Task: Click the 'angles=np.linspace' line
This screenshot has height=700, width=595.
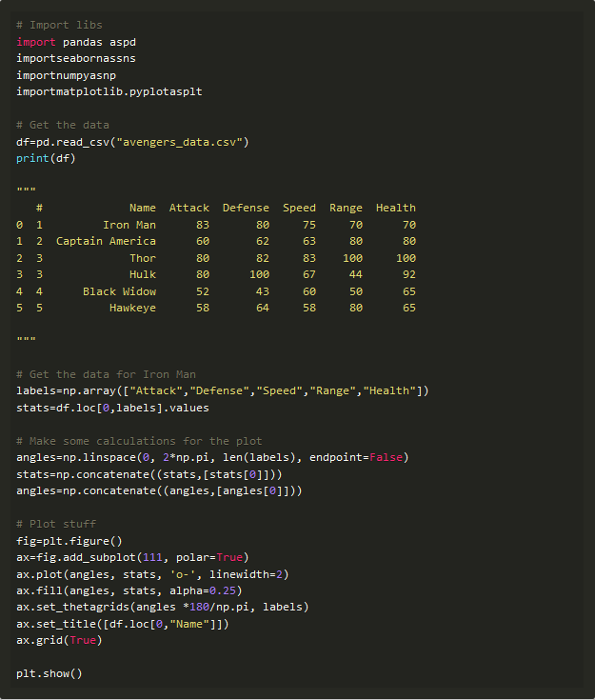Action: tap(212, 457)
